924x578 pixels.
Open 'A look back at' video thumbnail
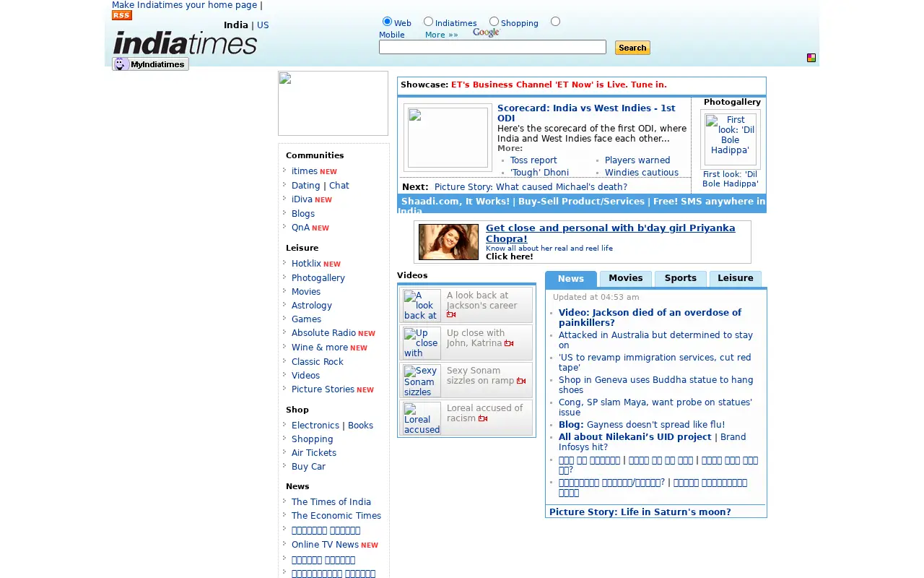pos(422,306)
